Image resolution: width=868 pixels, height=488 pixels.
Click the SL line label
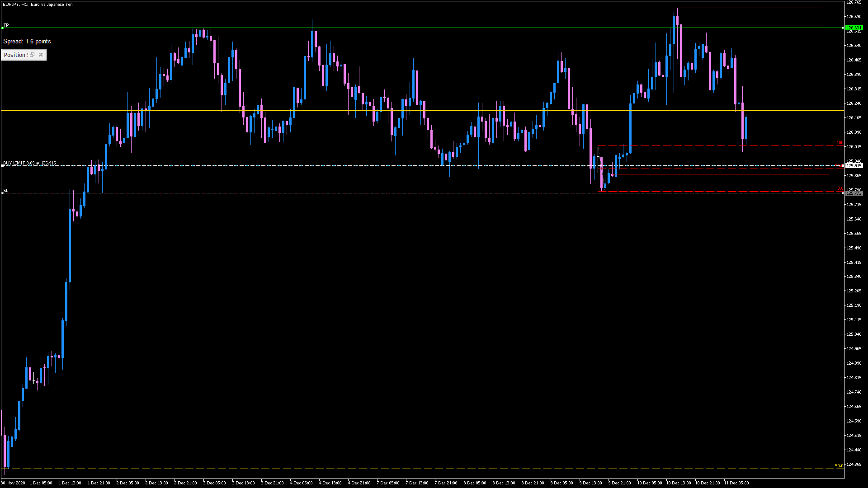6,191
